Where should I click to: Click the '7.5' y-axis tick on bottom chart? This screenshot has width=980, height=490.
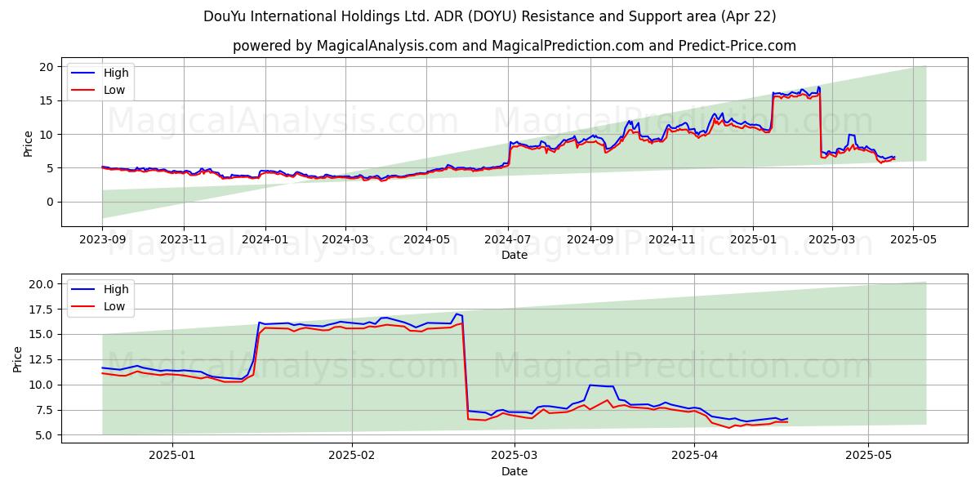[45, 410]
